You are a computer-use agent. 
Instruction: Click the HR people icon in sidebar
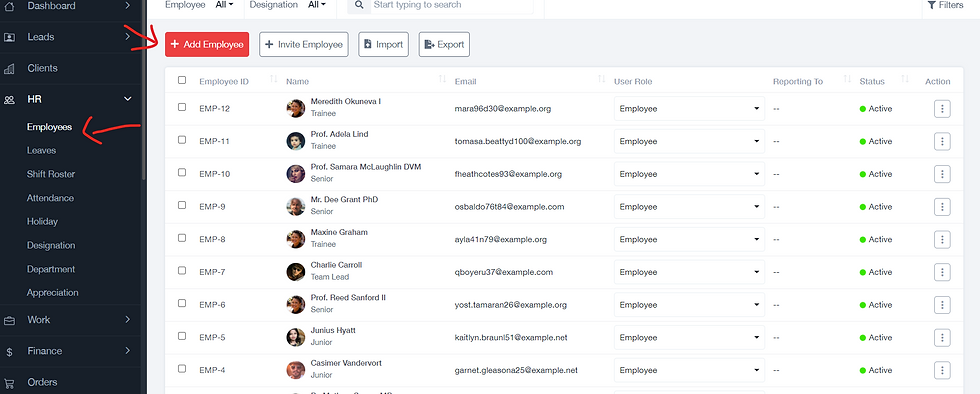9,99
